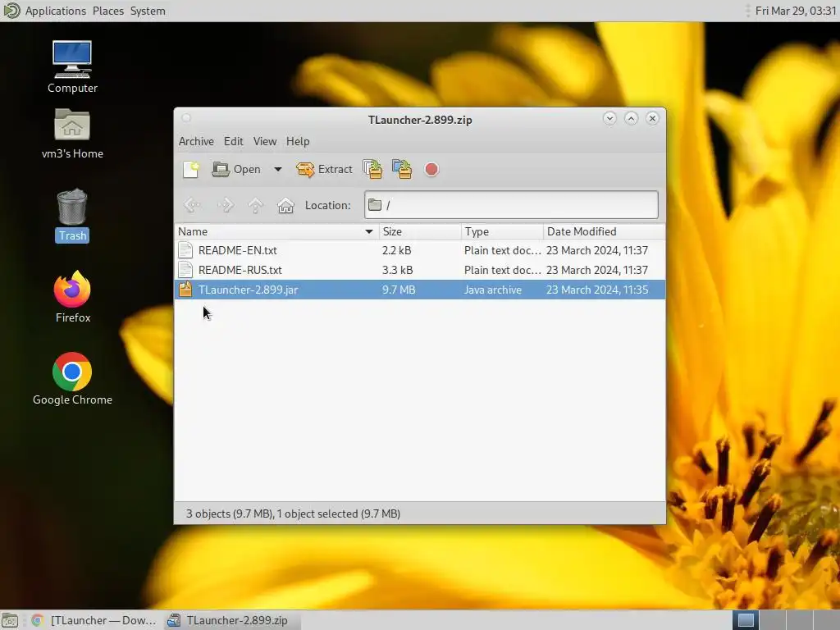Click the home location icon
The width and height of the screenshot is (840, 630).
point(285,205)
